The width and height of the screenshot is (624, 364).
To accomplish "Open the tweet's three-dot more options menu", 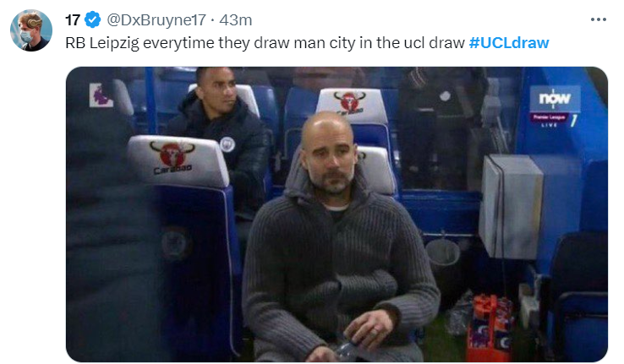I will click(x=598, y=19).
